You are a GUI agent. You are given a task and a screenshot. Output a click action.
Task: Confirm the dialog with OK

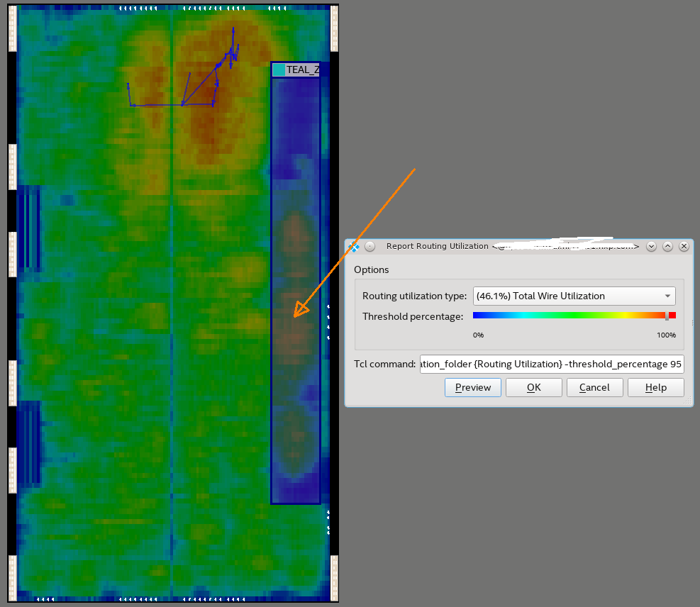(533, 387)
